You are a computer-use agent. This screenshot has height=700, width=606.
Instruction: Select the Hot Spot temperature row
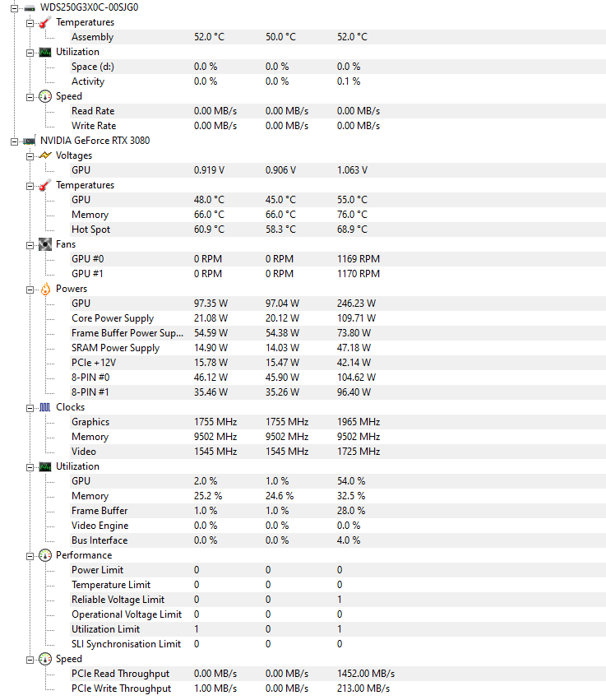[90, 229]
